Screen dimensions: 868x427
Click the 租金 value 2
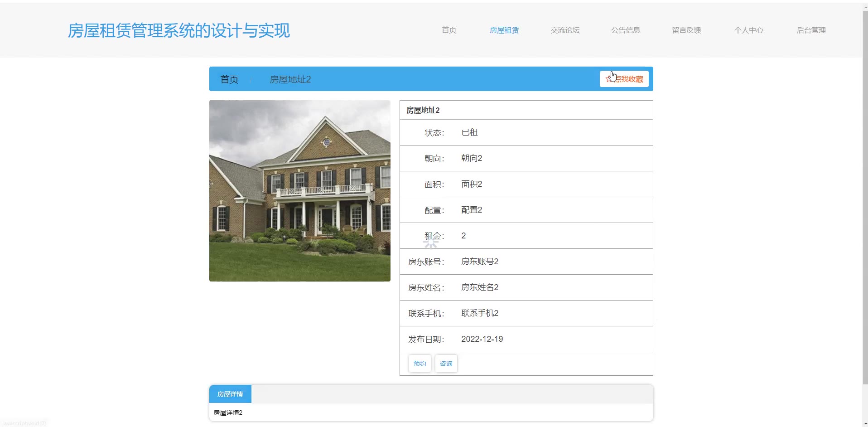463,236
